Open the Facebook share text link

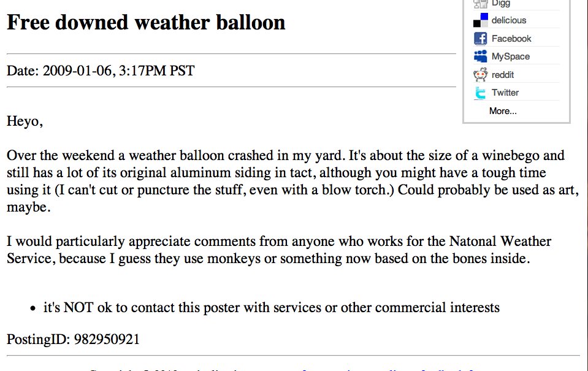[x=511, y=38]
